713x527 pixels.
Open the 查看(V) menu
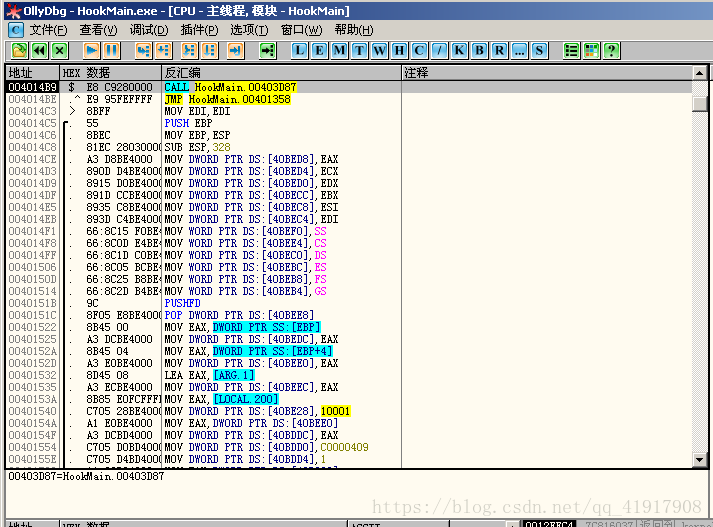98,30
